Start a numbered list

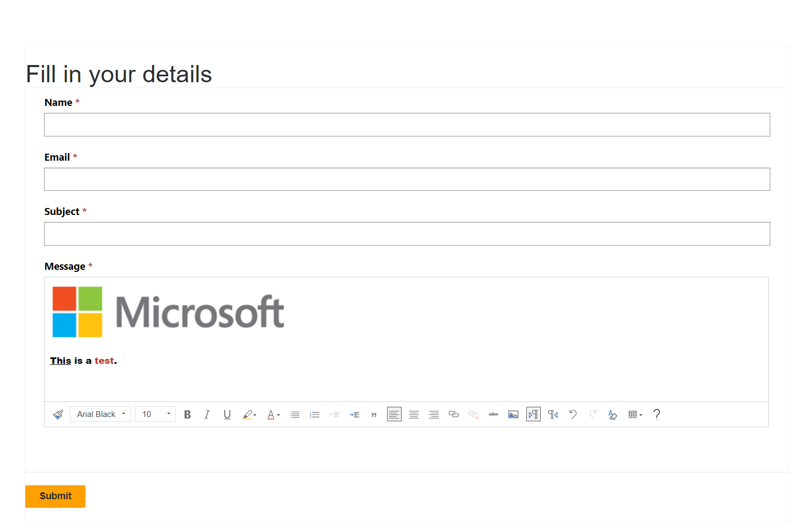(314, 414)
